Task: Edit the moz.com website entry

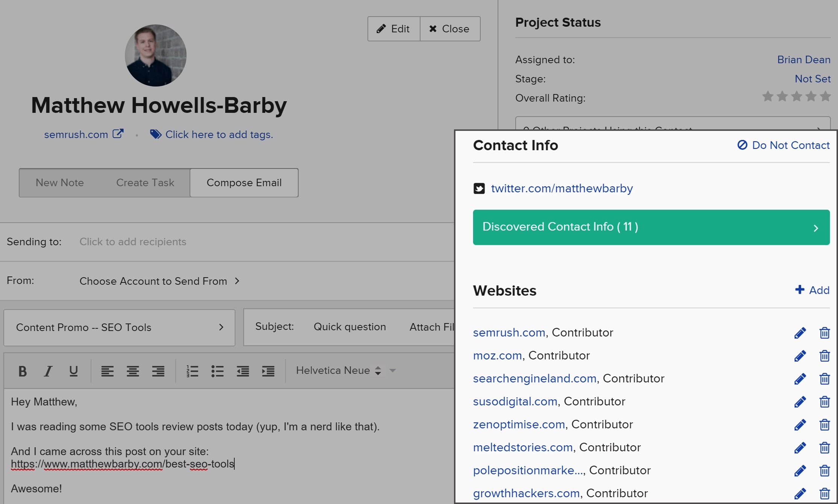Action: pos(800,356)
